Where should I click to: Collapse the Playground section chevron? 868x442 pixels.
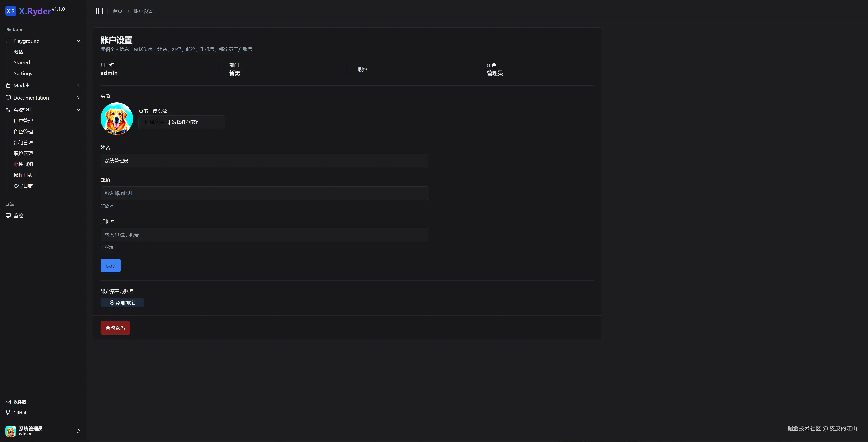pyautogui.click(x=79, y=41)
